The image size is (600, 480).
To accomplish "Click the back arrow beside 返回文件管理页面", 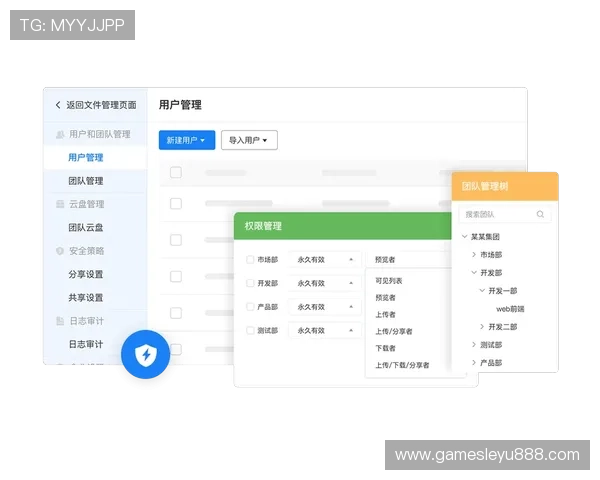I will (58, 104).
